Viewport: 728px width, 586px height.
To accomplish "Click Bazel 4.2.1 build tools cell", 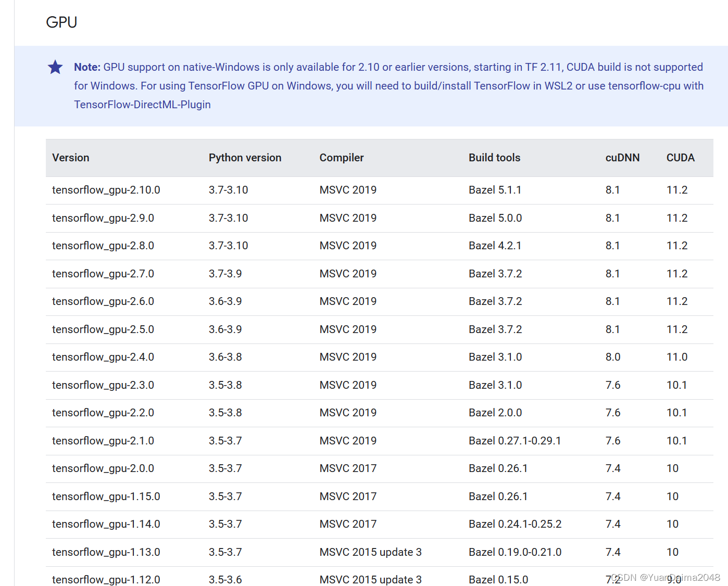I will [x=495, y=246].
